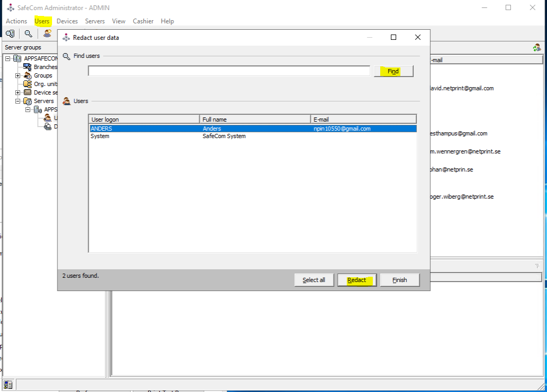Screen dimensions: 547x392
Task: Click the APPSAFECON server group icon
Action: (17, 58)
